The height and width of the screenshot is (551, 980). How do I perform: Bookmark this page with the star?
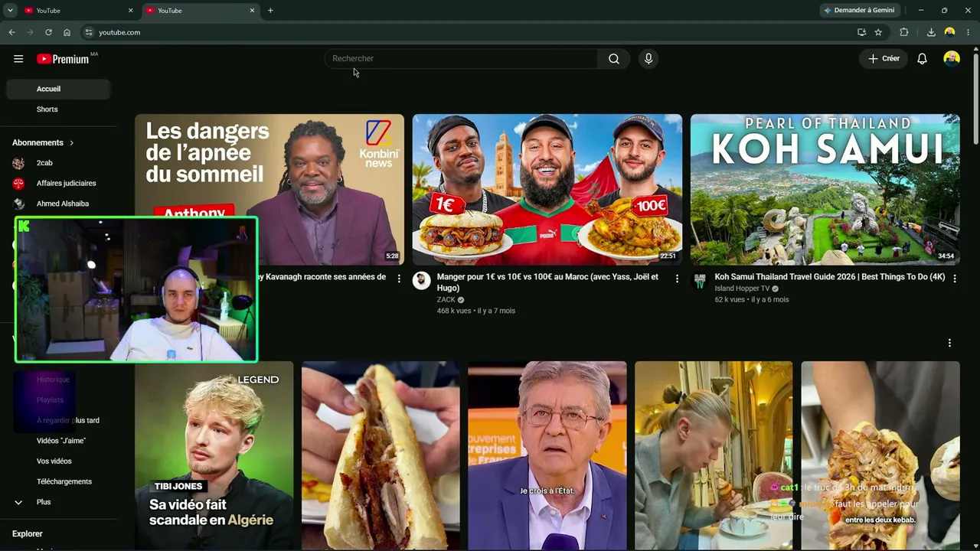878,32
